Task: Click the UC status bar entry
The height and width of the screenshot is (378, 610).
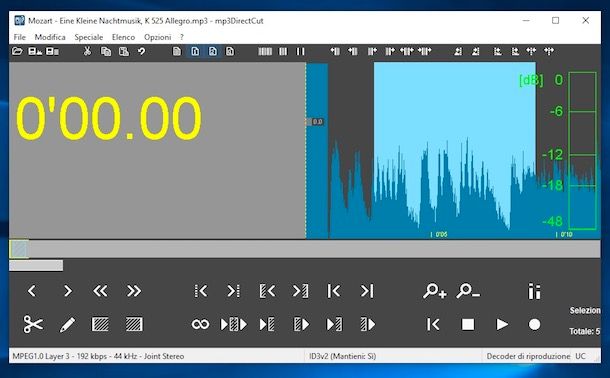Action: coord(580,356)
